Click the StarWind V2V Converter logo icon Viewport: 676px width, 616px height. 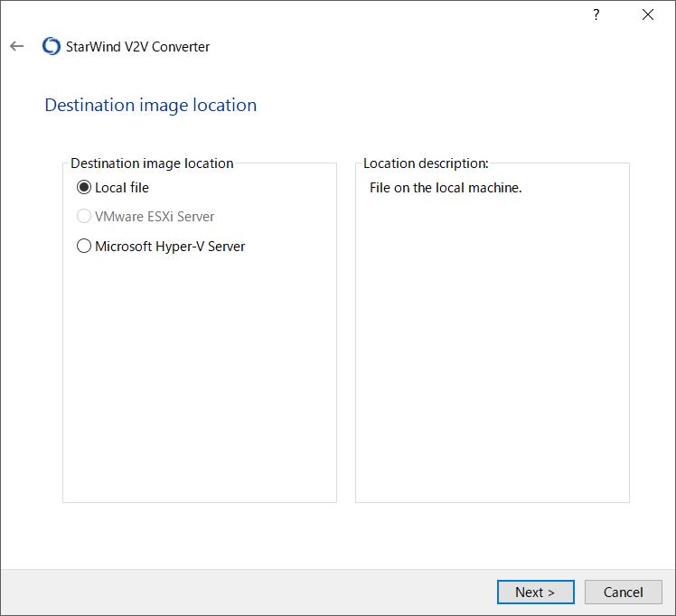(52, 46)
